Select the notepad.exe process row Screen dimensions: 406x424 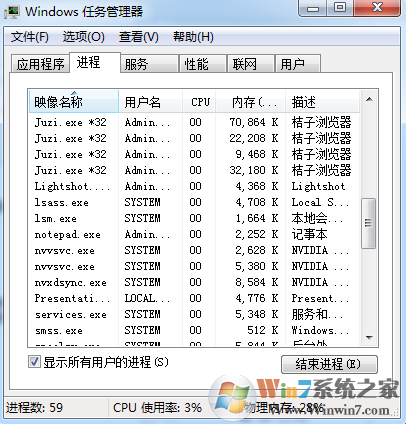194,234
